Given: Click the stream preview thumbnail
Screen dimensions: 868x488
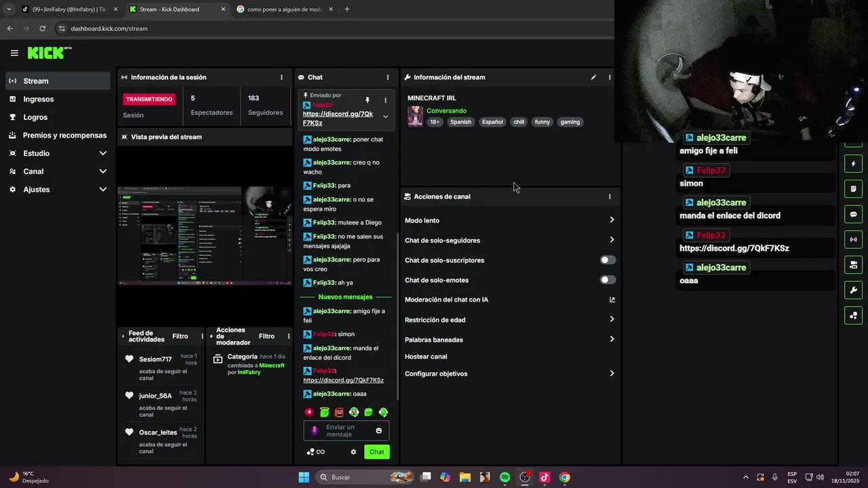Looking at the screenshot, I should click(x=205, y=235).
